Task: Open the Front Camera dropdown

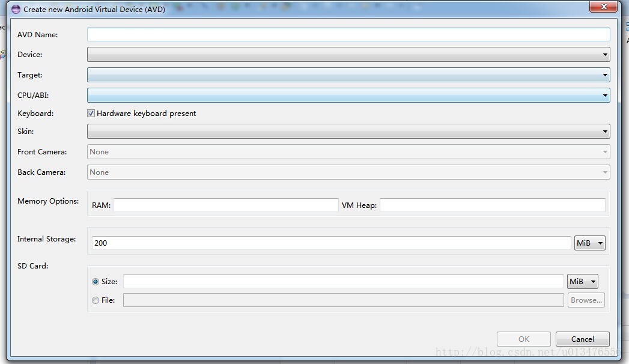Action: (348, 152)
